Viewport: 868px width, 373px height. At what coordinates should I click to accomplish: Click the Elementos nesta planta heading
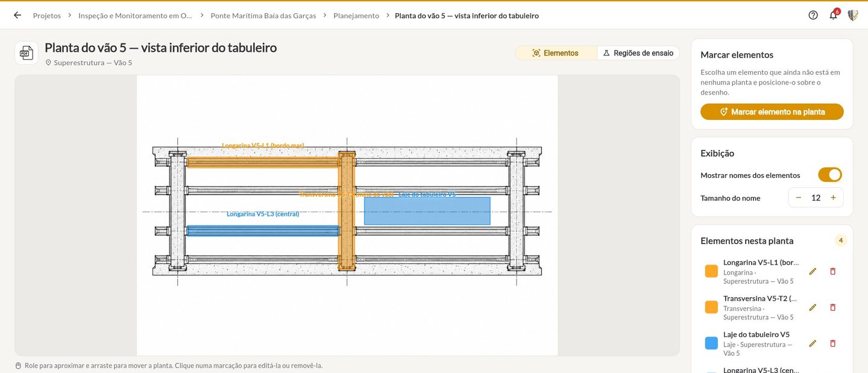pyautogui.click(x=747, y=241)
